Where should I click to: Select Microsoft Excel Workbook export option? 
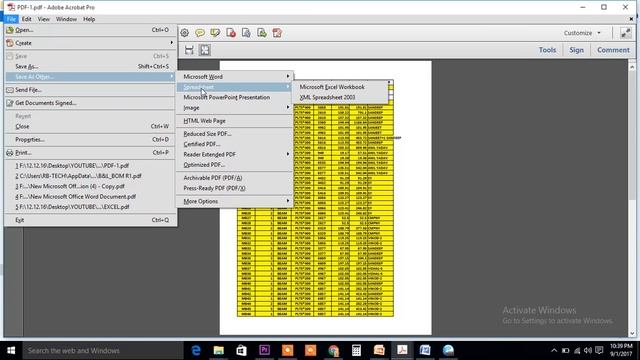pyautogui.click(x=332, y=87)
